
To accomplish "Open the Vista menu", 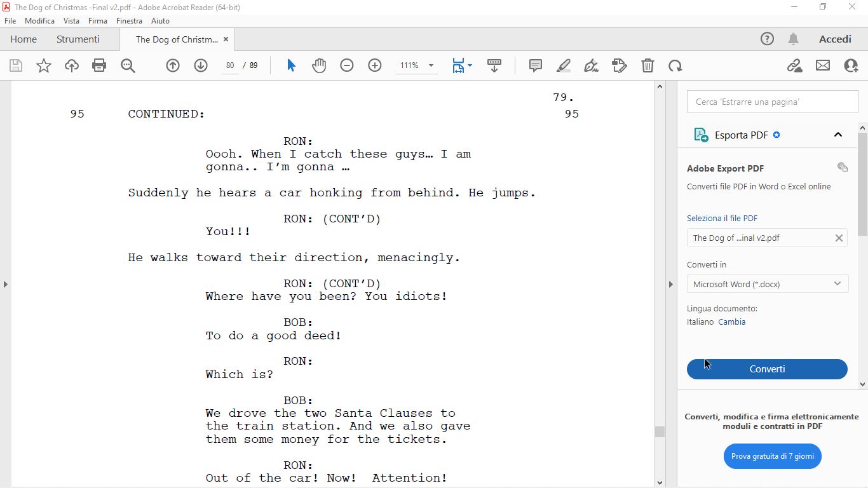I will click(71, 20).
